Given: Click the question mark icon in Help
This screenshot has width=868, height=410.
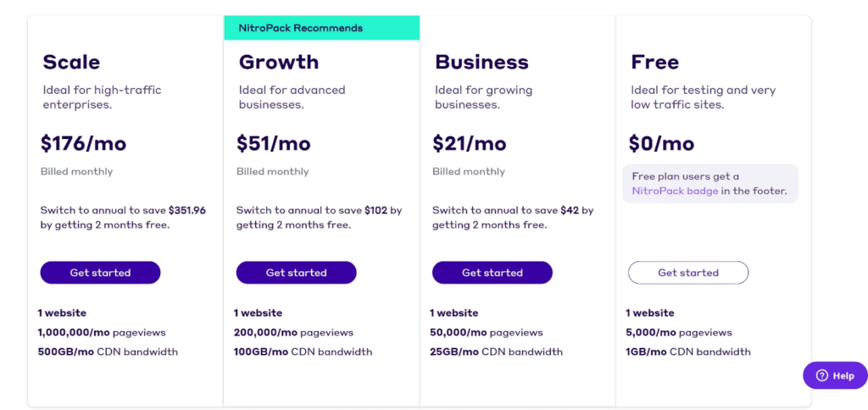Looking at the screenshot, I should pyautogui.click(x=821, y=375).
